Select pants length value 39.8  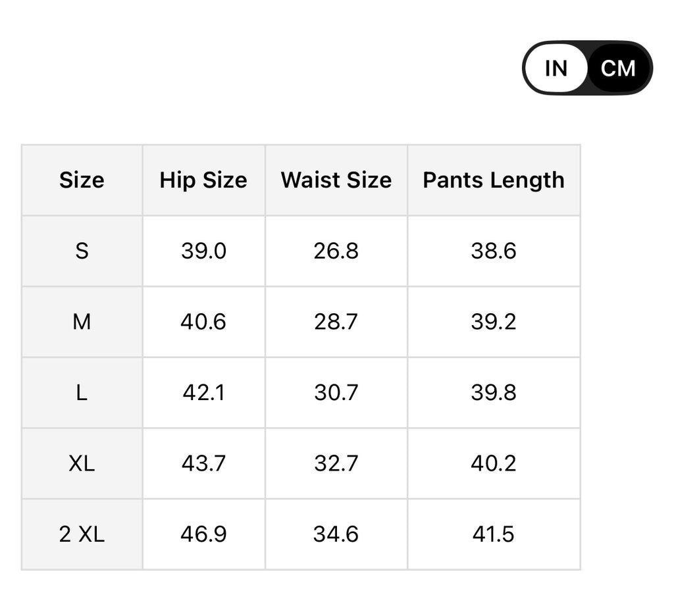494,393
